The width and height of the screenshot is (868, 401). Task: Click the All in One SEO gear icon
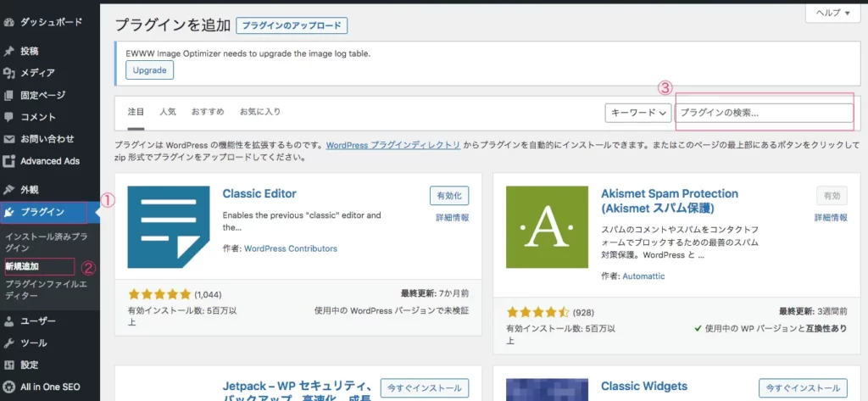click(x=8, y=387)
